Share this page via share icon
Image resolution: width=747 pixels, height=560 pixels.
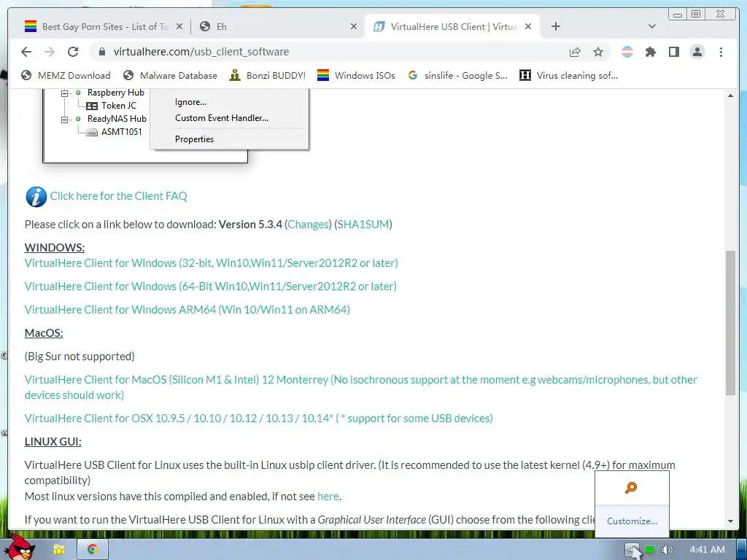coord(575,52)
